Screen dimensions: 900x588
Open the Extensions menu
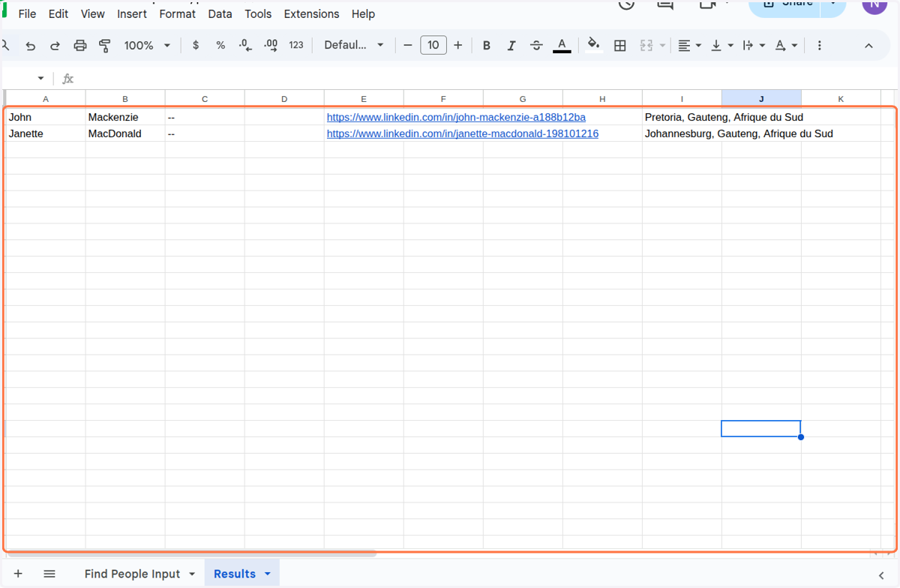pyautogui.click(x=311, y=13)
